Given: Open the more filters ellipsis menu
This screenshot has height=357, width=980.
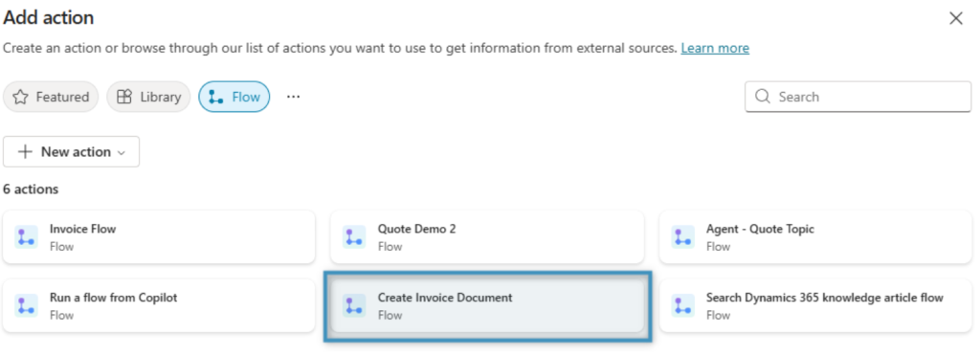Looking at the screenshot, I should (x=293, y=97).
